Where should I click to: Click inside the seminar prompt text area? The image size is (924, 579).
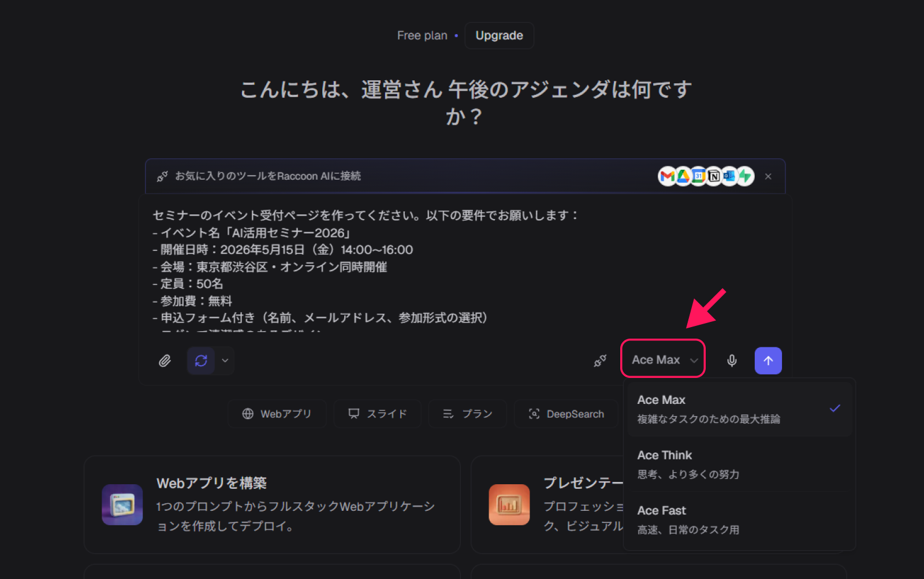(404, 266)
